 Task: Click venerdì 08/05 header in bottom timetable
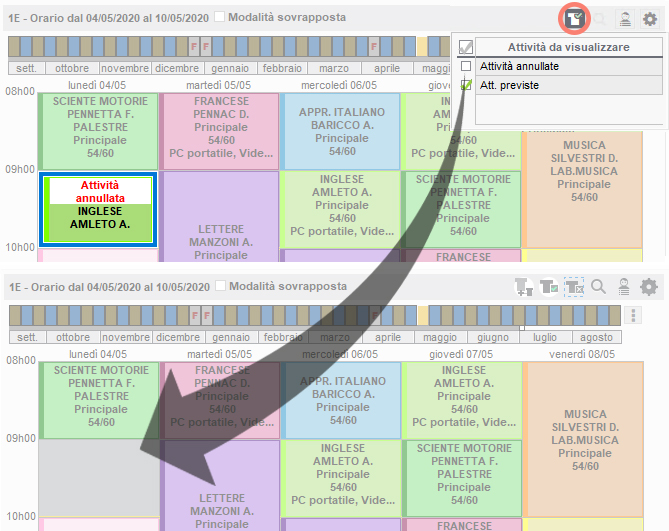point(582,354)
